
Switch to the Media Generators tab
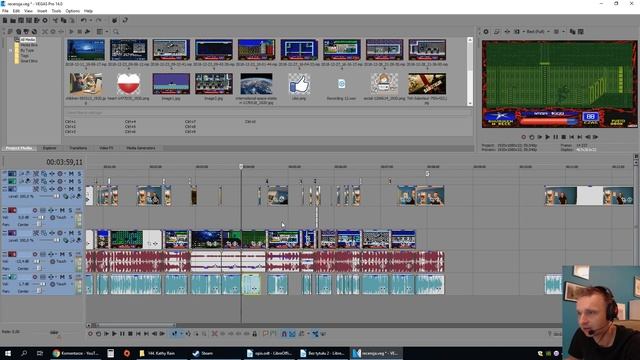point(140,148)
